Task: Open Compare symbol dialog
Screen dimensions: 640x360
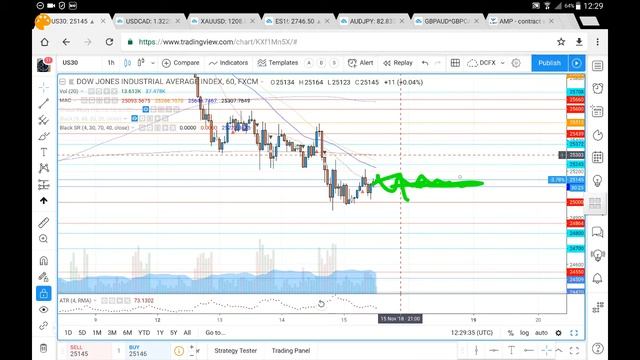Action: pyautogui.click(x=180, y=63)
